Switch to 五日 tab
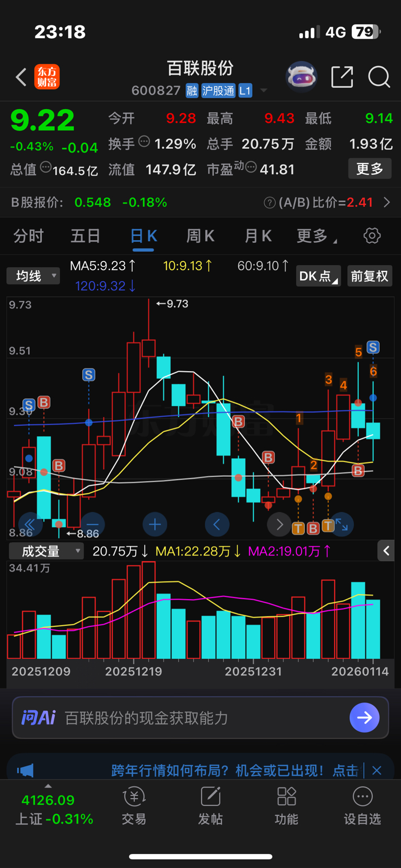Image resolution: width=401 pixels, height=868 pixels. click(86, 236)
